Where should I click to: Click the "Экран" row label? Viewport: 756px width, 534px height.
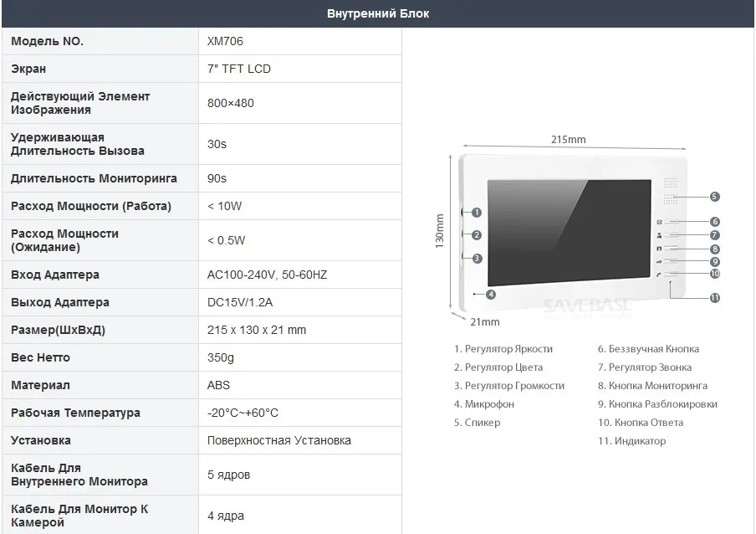click(28, 69)
